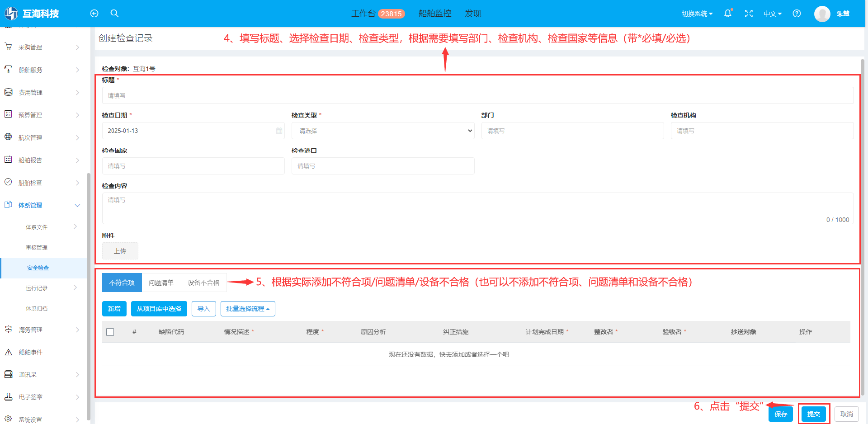Open 工作台 in the top navigation
Viewport: 868px width, 424px height.
(363, 14)
